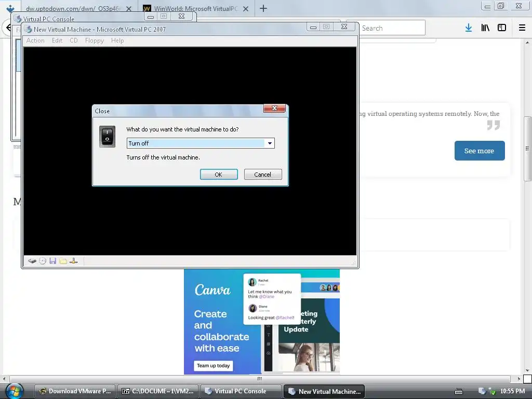Image resolution: width=532 pixels, height=399 pixels.
Task: Open the Edit menu
Action: 57,41
